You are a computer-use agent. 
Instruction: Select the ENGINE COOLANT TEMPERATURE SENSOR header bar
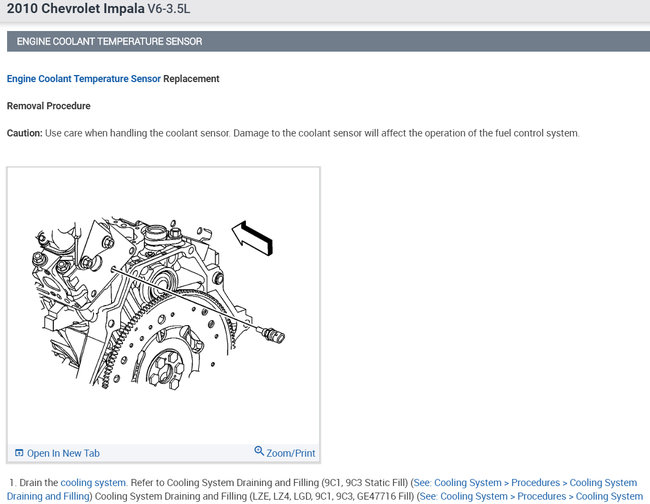tap(328, 41)
